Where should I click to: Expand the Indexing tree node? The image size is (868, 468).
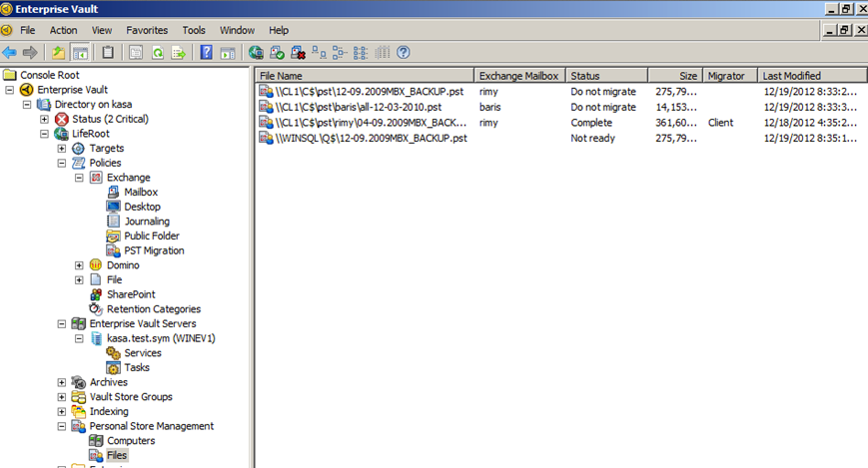point(62,411)
